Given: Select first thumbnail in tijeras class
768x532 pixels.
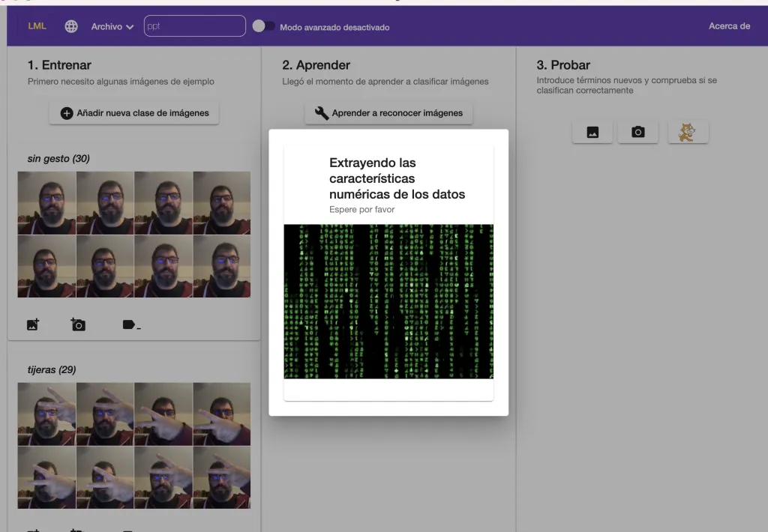Looking at the screenshot, I should click(x=46, y=414).
